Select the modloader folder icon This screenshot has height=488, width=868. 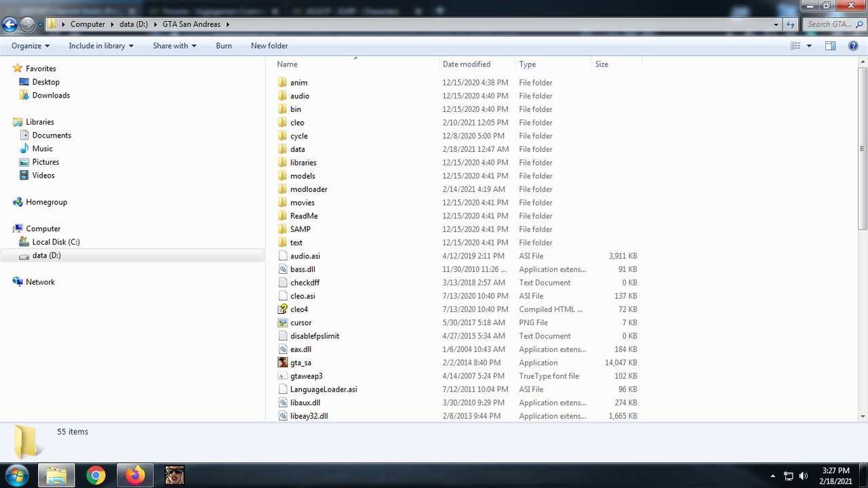pos(283,189)
